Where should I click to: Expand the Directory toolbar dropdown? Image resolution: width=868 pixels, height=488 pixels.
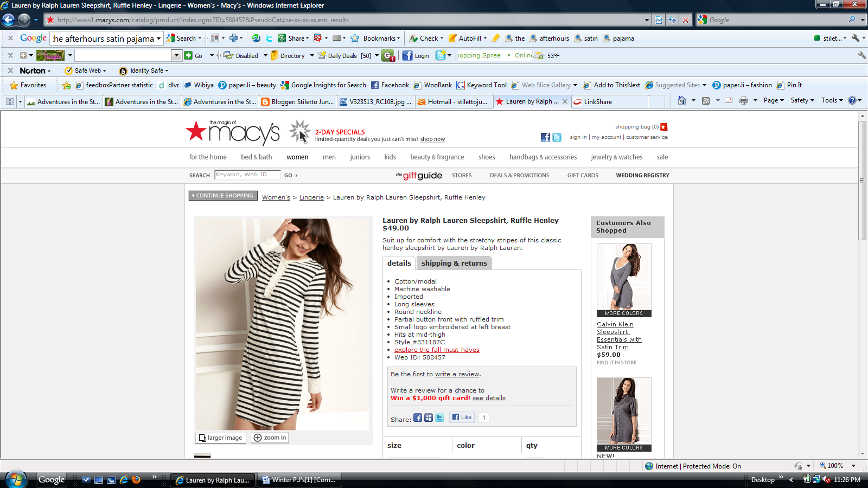(x=312, y=55)
